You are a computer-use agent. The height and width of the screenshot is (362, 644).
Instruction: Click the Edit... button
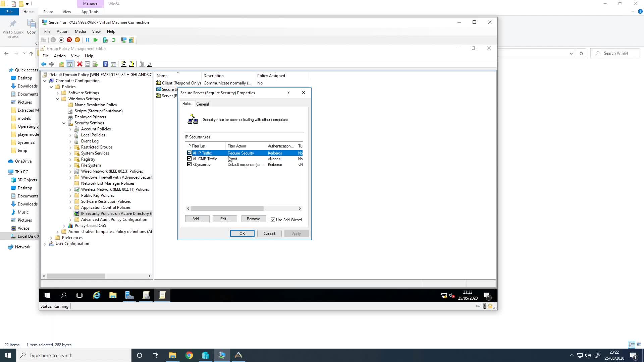[225, 219]
